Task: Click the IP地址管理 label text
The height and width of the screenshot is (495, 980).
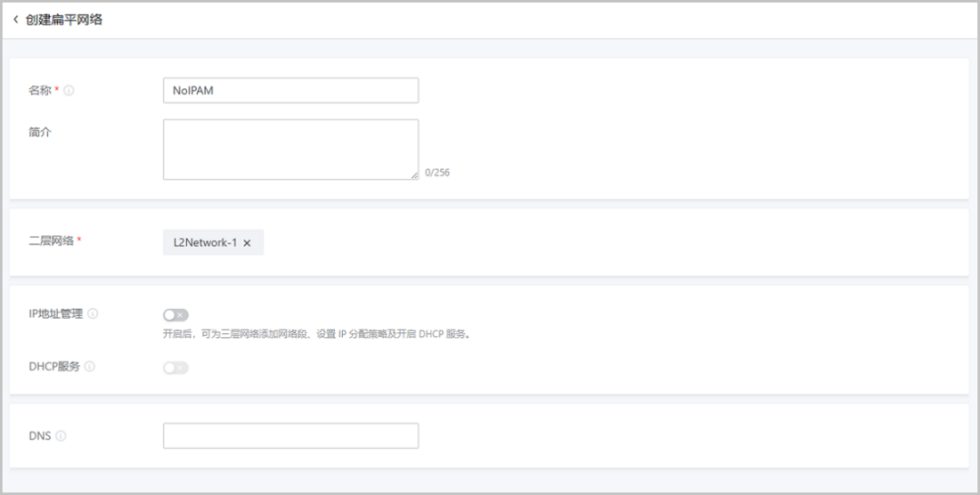Action: click(x=55, y=313)
